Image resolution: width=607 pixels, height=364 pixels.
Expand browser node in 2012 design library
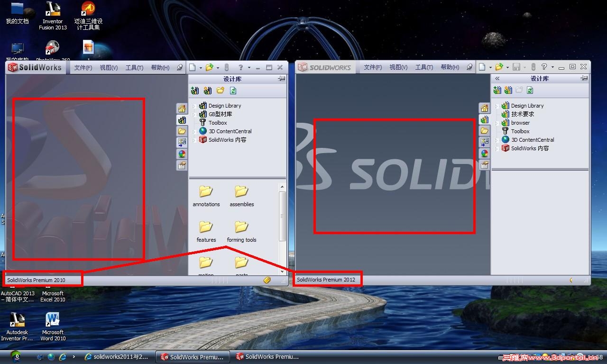[x=497, y=123]
